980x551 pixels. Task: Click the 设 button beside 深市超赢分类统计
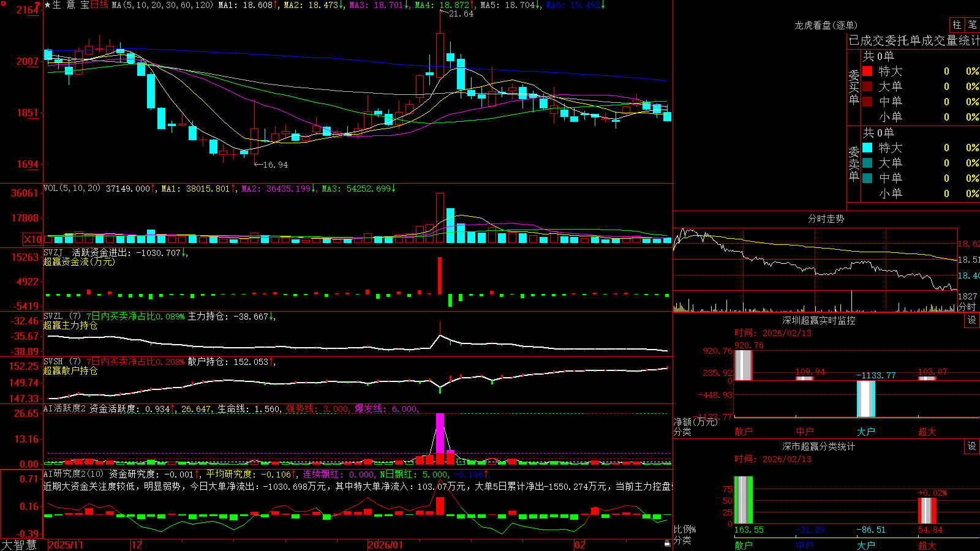(x=972, y=446)
